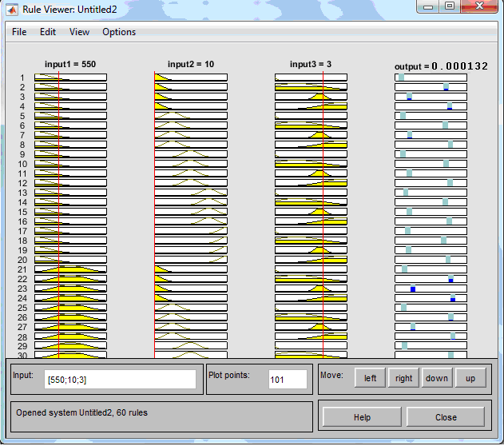Open the View menu
This screenshot has width=504, height=446.
coord(79,32)
